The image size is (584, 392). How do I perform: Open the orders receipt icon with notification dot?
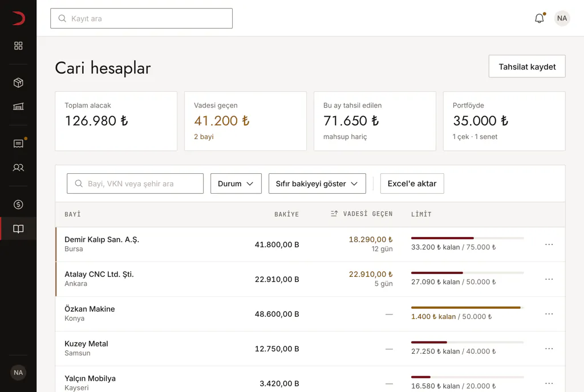tap(18, 144)
